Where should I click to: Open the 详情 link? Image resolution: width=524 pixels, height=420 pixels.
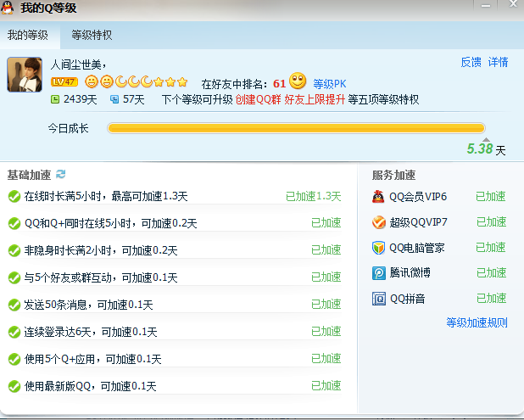coord(498,62)
